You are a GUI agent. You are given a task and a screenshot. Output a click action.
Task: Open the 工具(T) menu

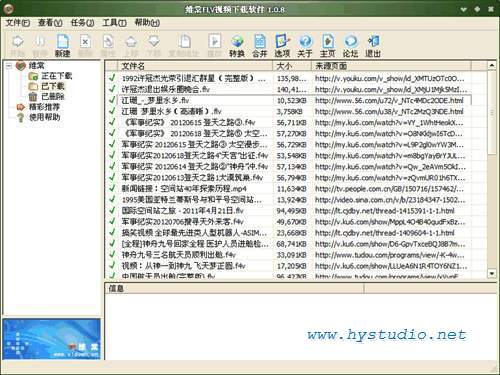114,23
